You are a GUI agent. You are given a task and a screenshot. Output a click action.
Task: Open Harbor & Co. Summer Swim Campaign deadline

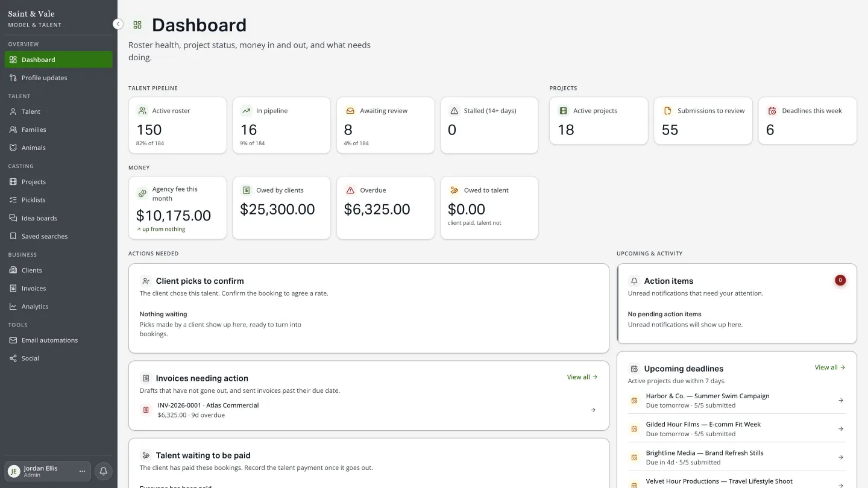tap(737, 401)
